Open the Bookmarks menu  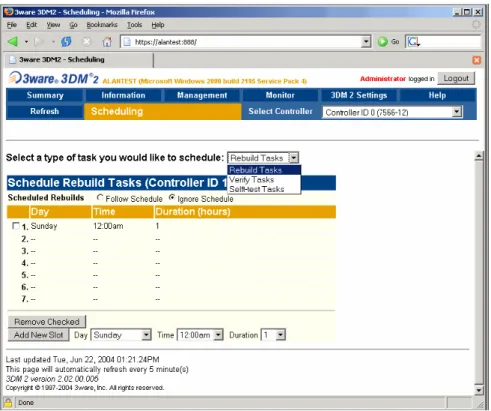(102, 25)
